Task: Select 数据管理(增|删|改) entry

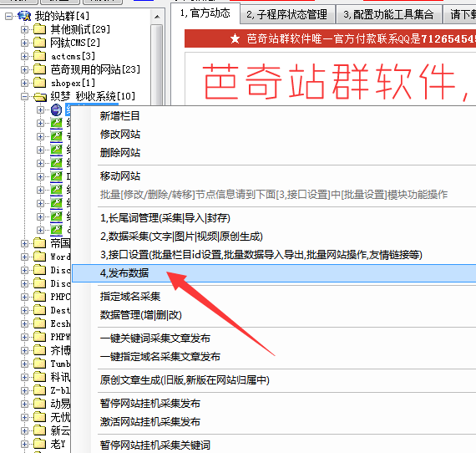Action: tap(141, 315)
